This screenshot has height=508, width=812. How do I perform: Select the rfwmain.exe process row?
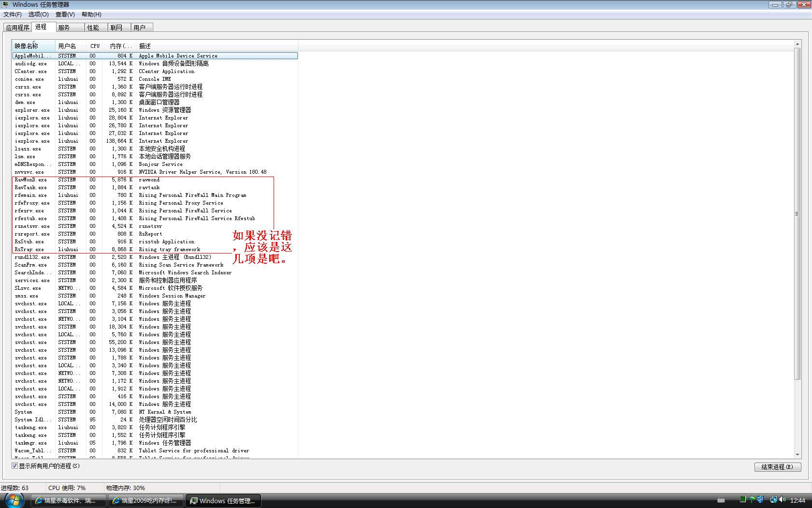[x=155, y=195]
